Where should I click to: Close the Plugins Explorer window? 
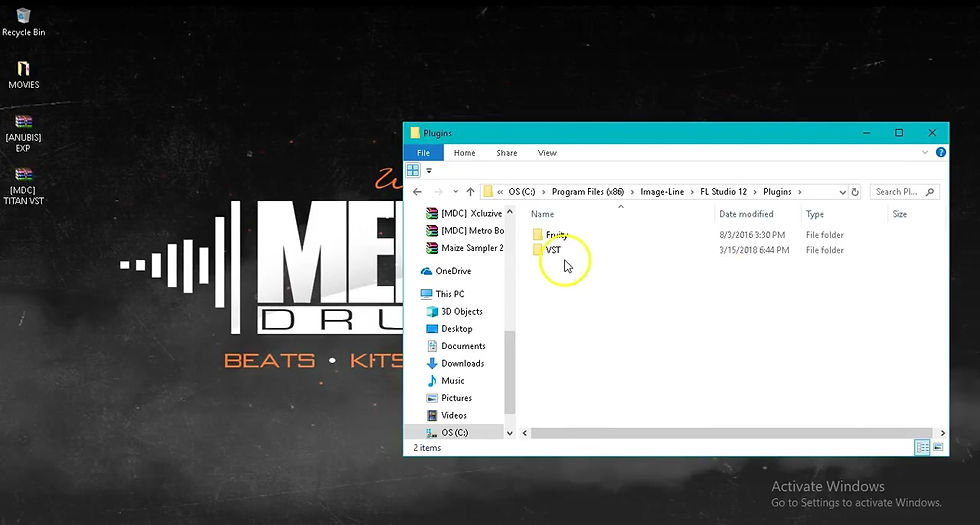[932, 133]
